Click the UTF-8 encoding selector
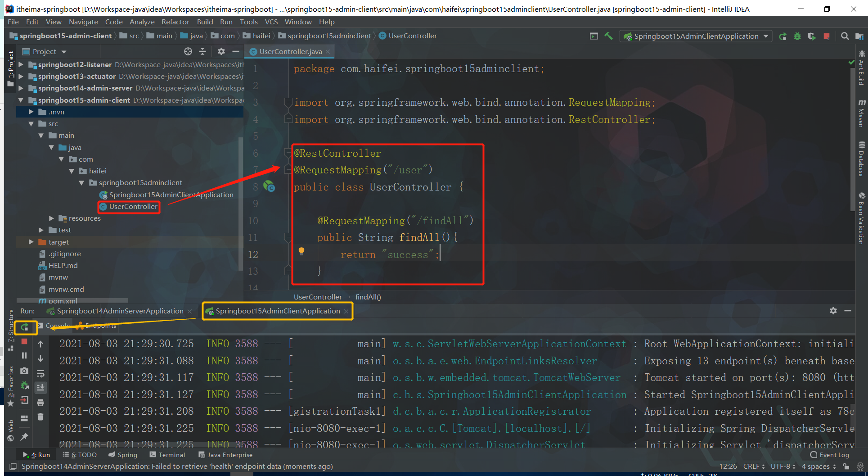 tap(783, 467)
